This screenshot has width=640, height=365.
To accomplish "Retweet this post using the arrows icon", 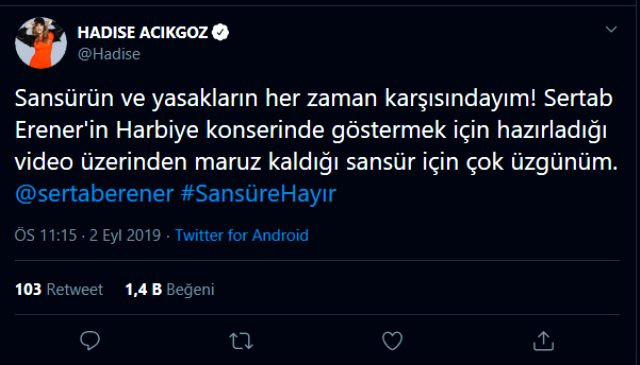I will coord(241,341).
